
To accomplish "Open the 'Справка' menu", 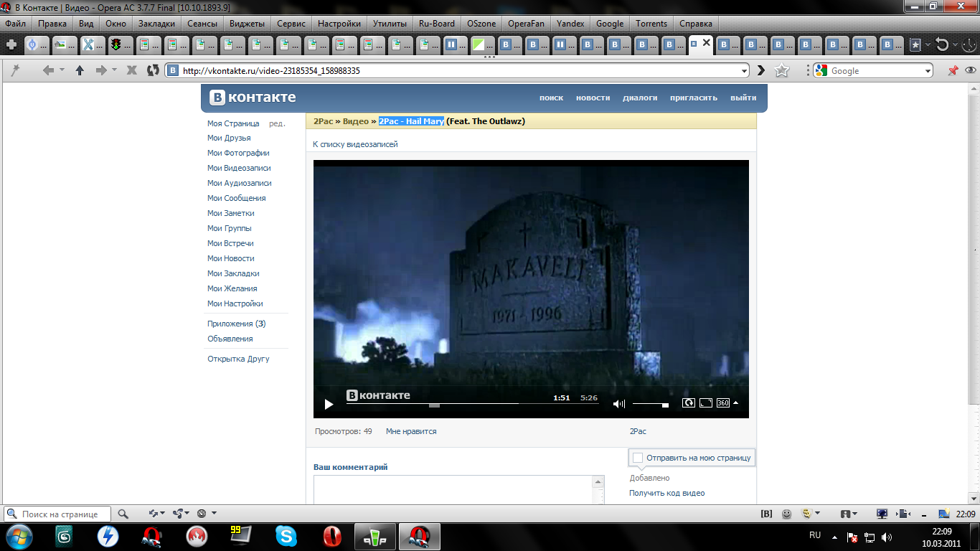I will point(696,24).
